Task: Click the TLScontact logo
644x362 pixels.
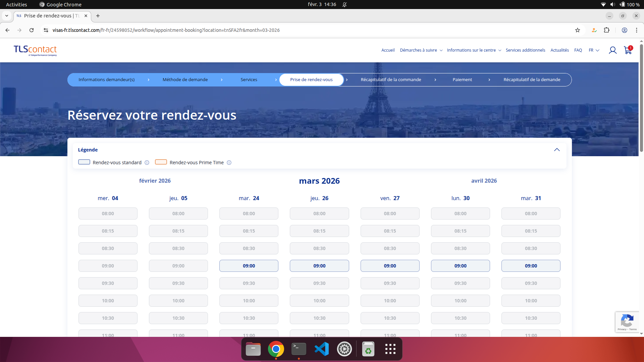Action: (35, 51)
